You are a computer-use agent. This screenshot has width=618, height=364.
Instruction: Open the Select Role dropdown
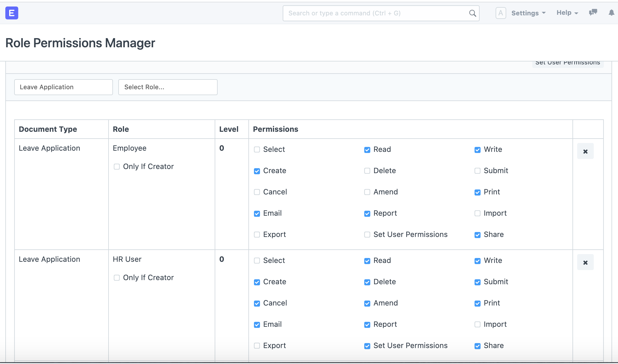pyautogui.click(x=168, y=87)
